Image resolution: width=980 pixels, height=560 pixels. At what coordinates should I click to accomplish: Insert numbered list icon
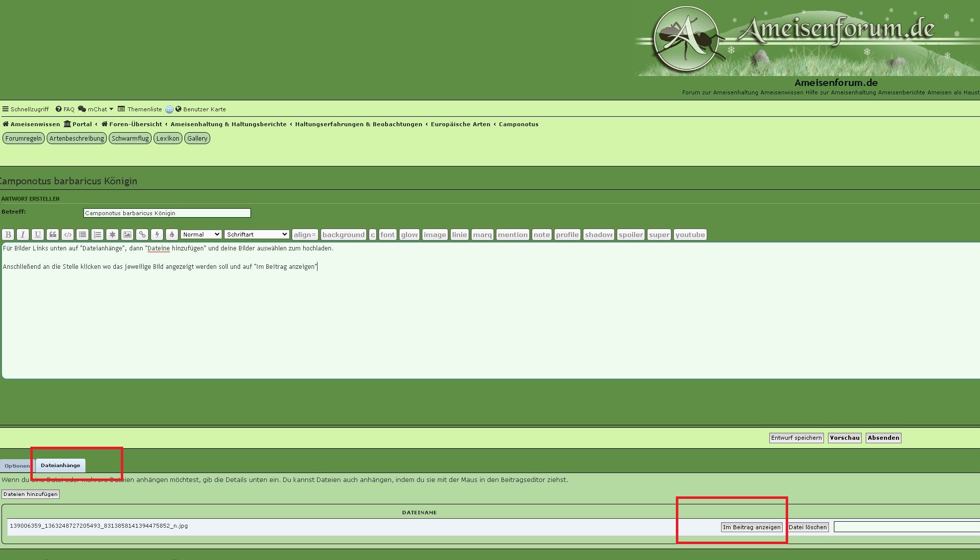tap(97, 235)
